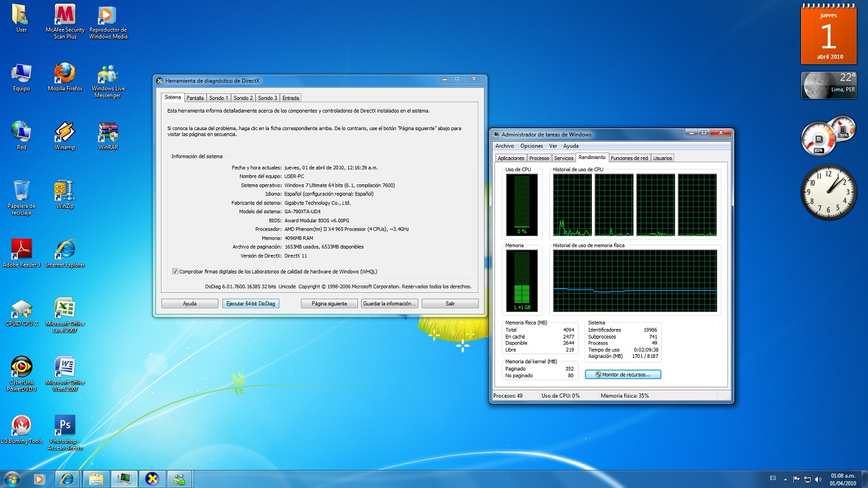Switch to the Procesos tab in Task Manager
This screenshot has width=868, height=488.
[x=539, y=158]
